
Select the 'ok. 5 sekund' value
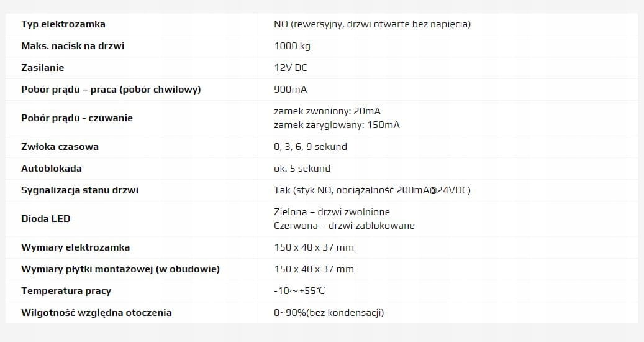pyautogui.click(x=302, y=169)
